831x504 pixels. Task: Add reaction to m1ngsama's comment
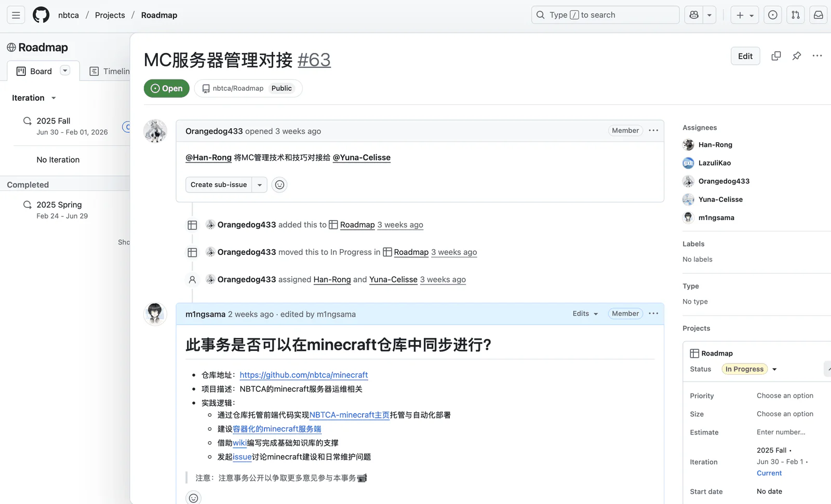[x=193, y=498]
